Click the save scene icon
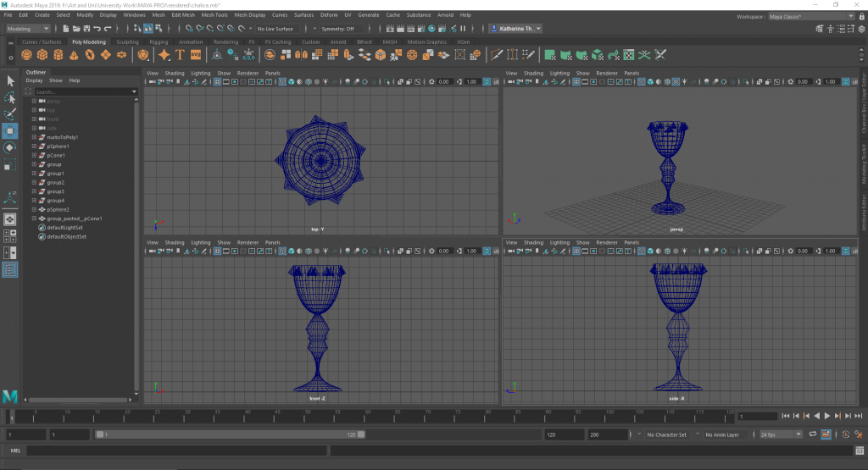Viewport: 868px width, 470px height. [x=85, y=29]
